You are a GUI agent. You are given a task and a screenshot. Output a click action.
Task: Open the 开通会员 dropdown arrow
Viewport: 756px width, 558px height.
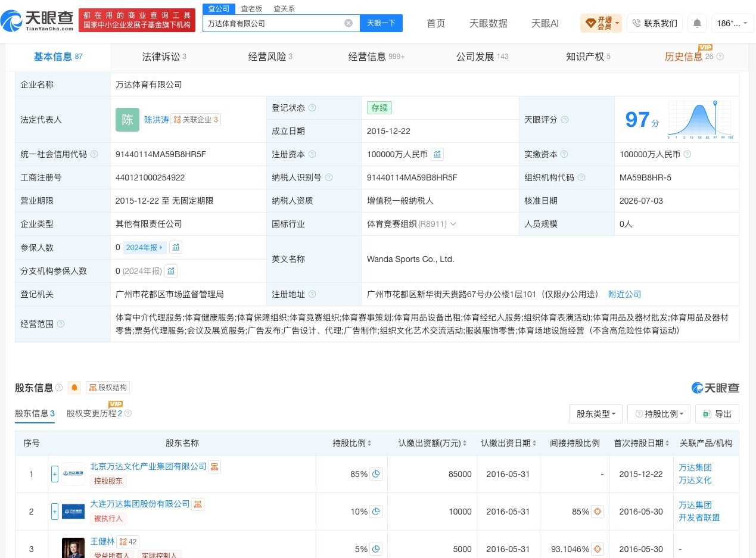[617, 23]
